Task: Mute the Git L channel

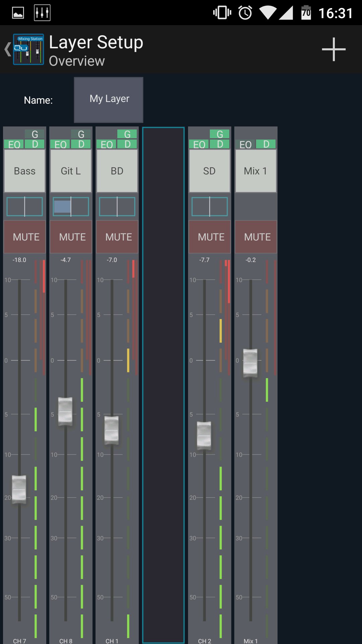Action: tap(71, 237)
